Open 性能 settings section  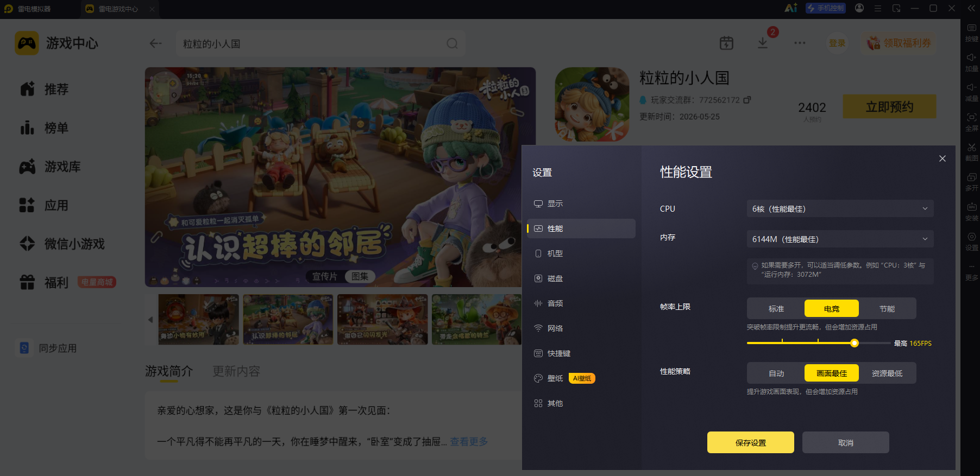tap(581, 229)
